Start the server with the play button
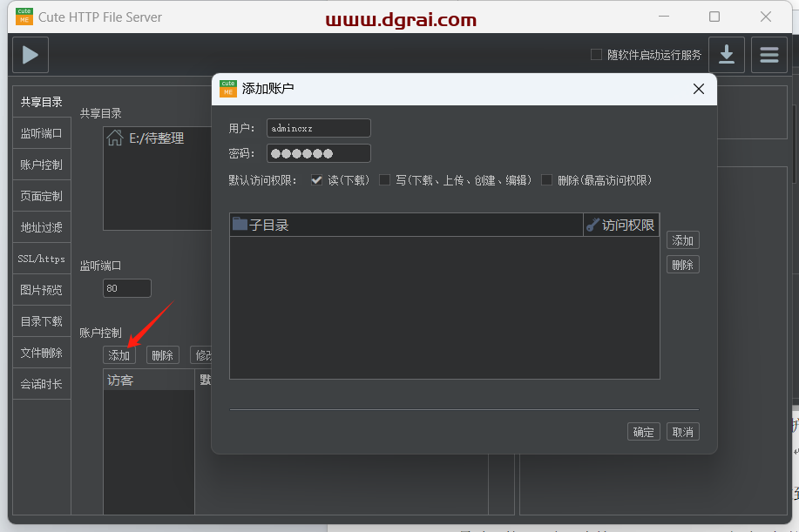 (30, 55)
